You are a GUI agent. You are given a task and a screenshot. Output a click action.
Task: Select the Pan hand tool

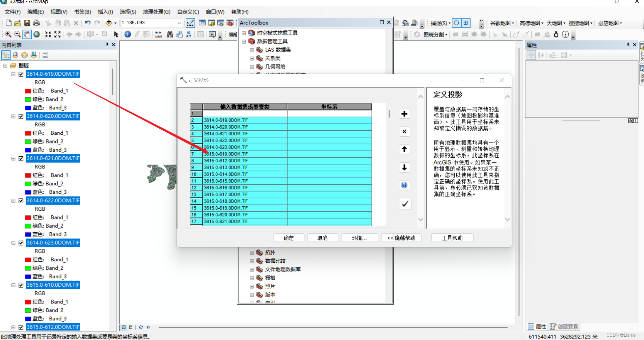click(x=27, y=34)
